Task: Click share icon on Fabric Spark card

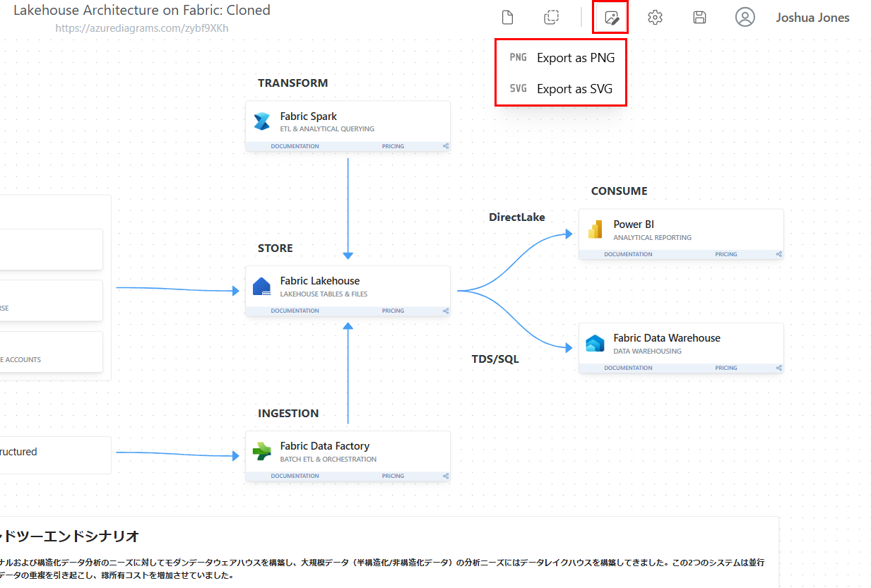Action: click(x=446, y=147)
